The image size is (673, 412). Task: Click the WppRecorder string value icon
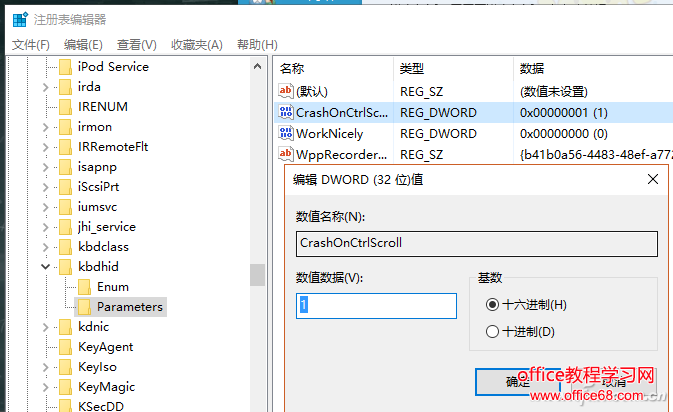coord(286,154)
